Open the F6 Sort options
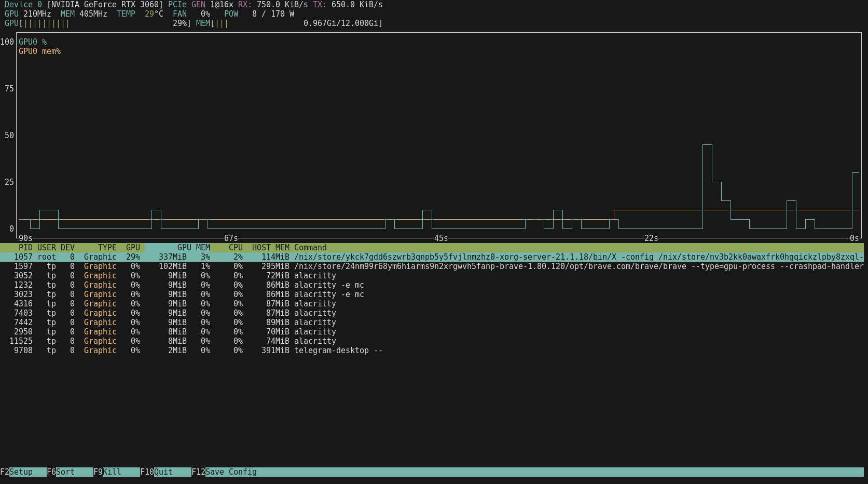Viewport: 868px width, 484px height. point(65,472)
